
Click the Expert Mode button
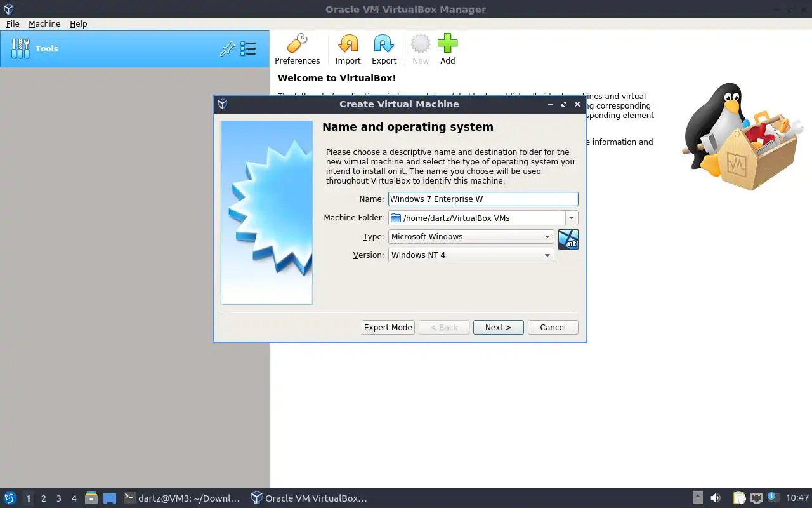pyautogui.click(x=388, y=327)
